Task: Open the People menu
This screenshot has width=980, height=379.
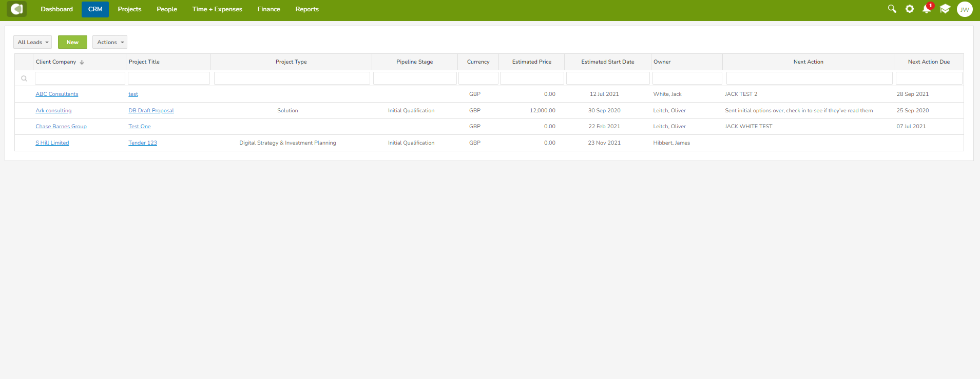Action: pos(167,9)
